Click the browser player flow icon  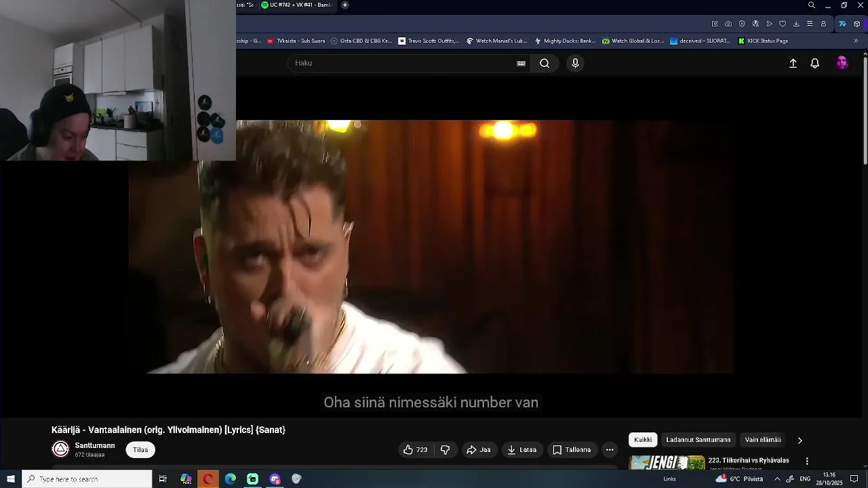tap(769, 24)
